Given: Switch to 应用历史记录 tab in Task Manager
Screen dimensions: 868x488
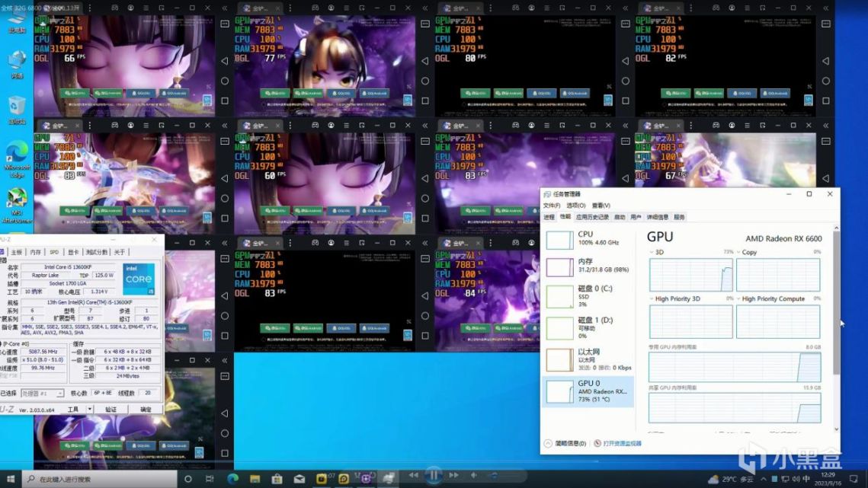Looking at the screenshot, I should (x=592, y=217).
